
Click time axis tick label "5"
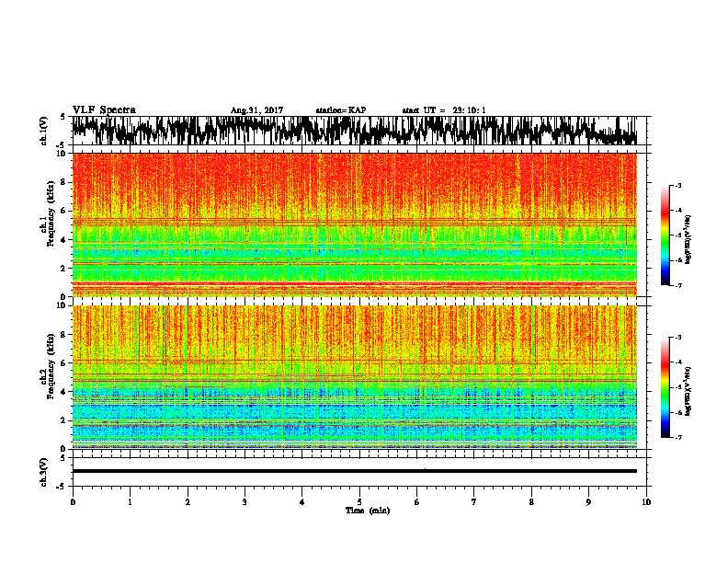tap(359, 502)
